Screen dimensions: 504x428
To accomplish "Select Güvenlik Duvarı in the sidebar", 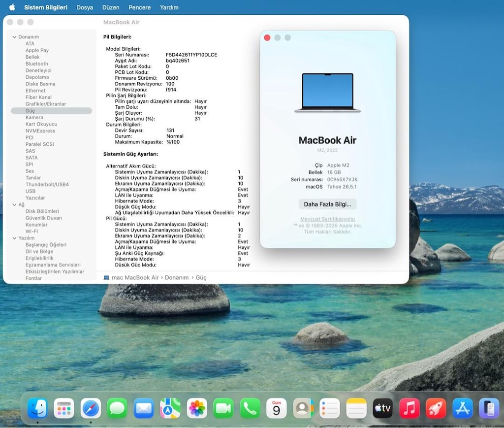I will tap(44, 218).
